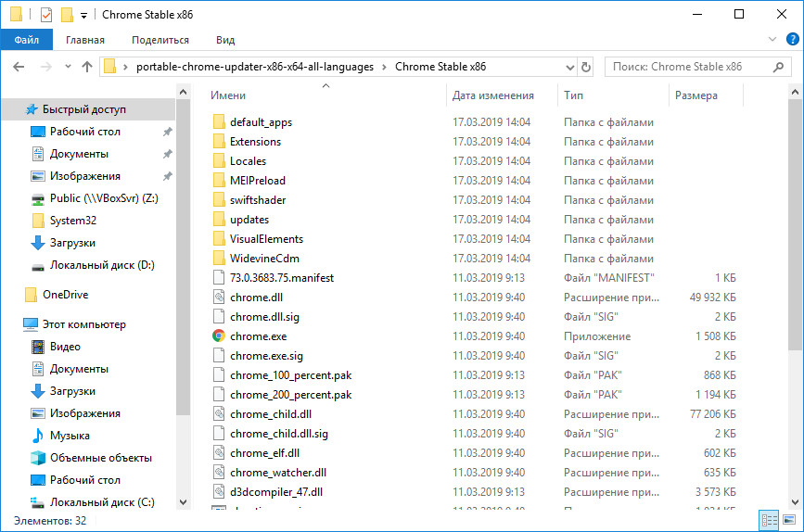Click the Музыка note icon
This screenshot has height=532, width=804.
tap(38, 436)
